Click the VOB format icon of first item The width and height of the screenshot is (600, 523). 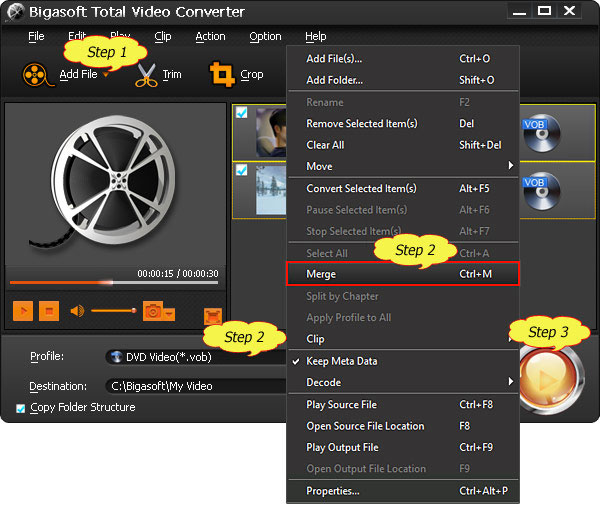point(541,134)
